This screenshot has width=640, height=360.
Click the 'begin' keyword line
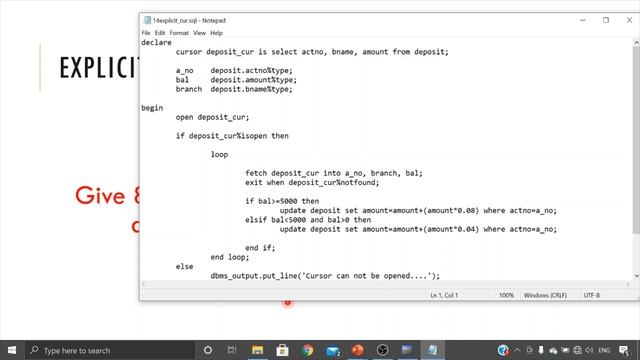coord(152,108)
